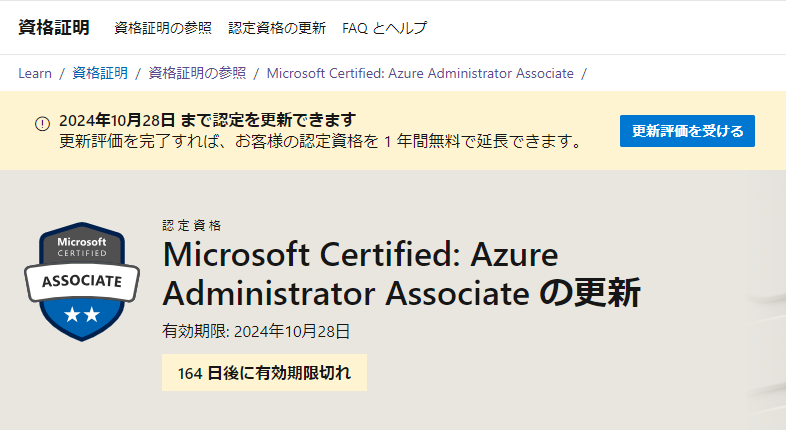Click the 資格証明の参照 breadcrumb link
786x430 pixels.
click(197, 73)
